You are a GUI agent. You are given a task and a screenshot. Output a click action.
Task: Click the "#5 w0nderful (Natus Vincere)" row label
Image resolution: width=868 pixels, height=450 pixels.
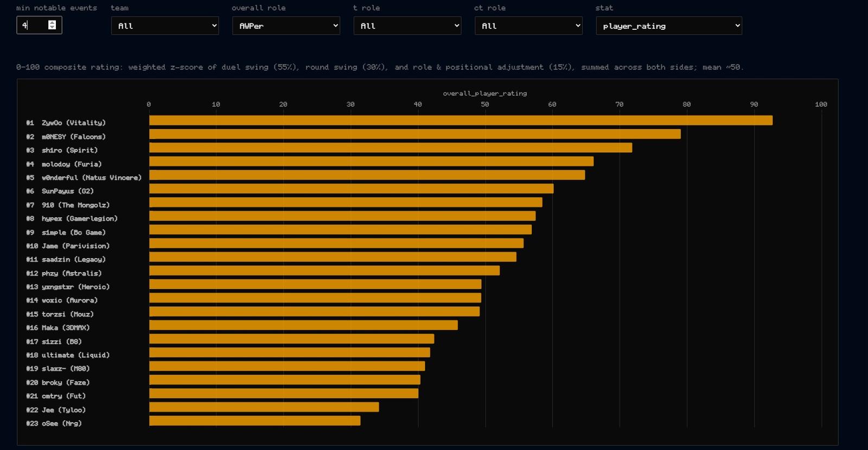point(84,177)
